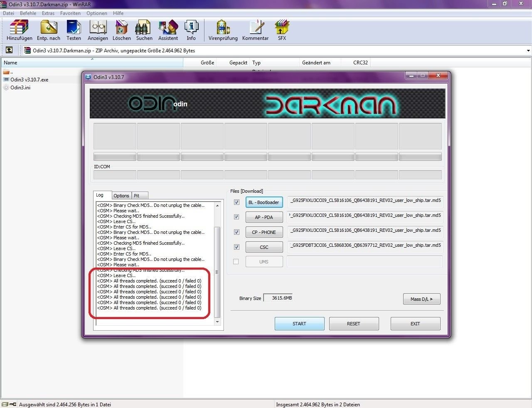Switch to the Pit tab

[x=139, y=196]
